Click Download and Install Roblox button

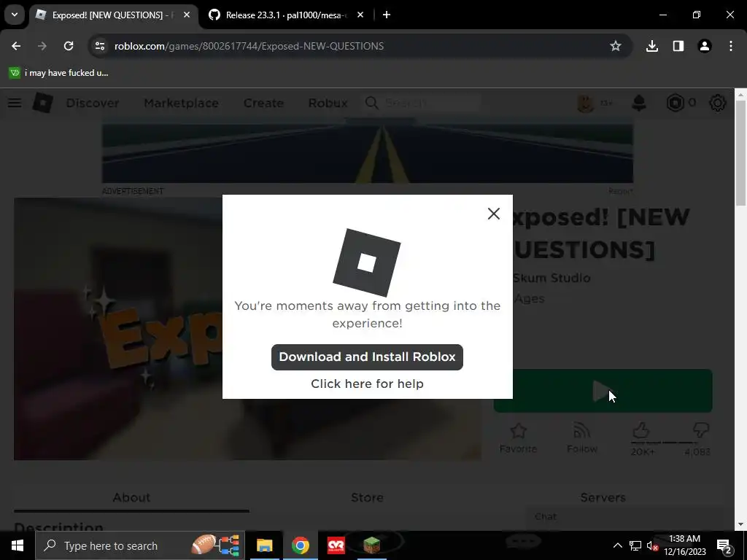367,357
